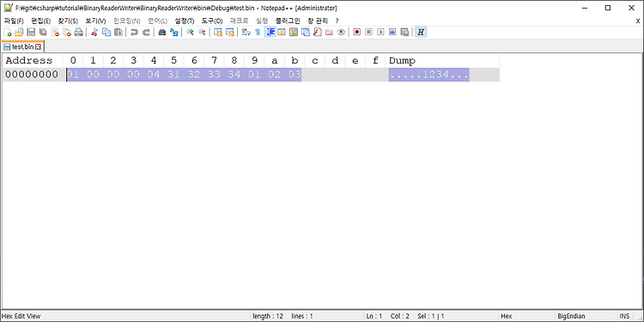Toggle Show all characters pilcrow icon

pyautogui.click(x=258, y=32)
